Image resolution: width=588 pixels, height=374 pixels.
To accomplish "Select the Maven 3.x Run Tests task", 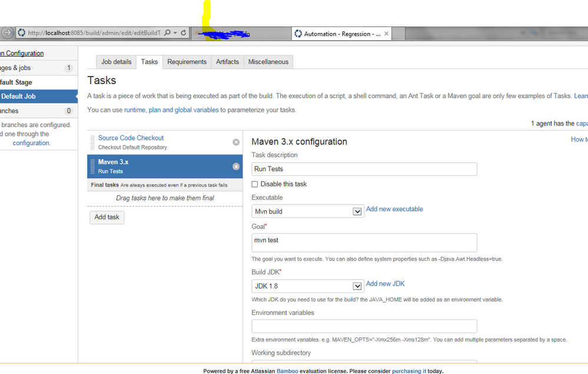I will coord(165,166).
